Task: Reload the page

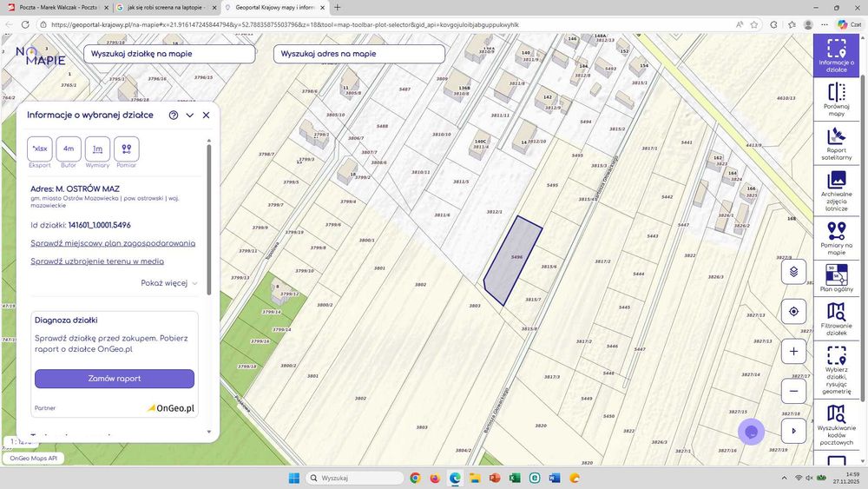Action: point(25,24)
